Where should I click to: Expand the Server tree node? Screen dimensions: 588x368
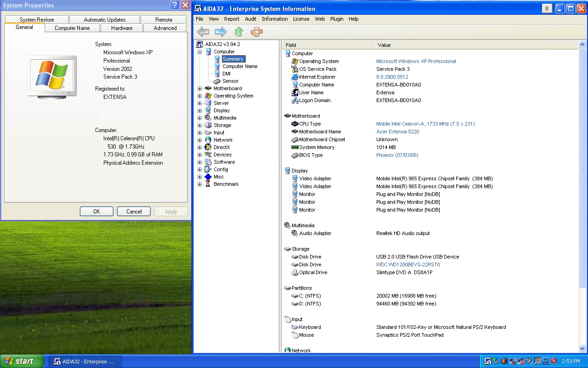click(200, 103)
